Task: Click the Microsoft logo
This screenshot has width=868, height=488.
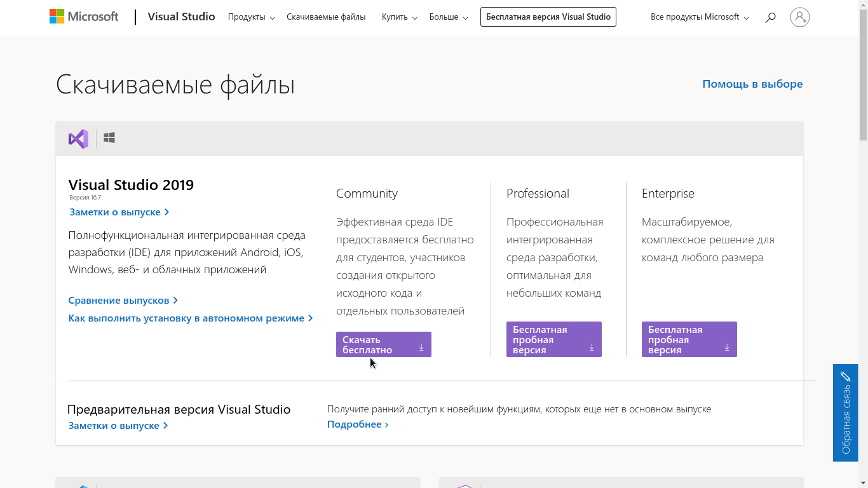Action: (84, 17)
